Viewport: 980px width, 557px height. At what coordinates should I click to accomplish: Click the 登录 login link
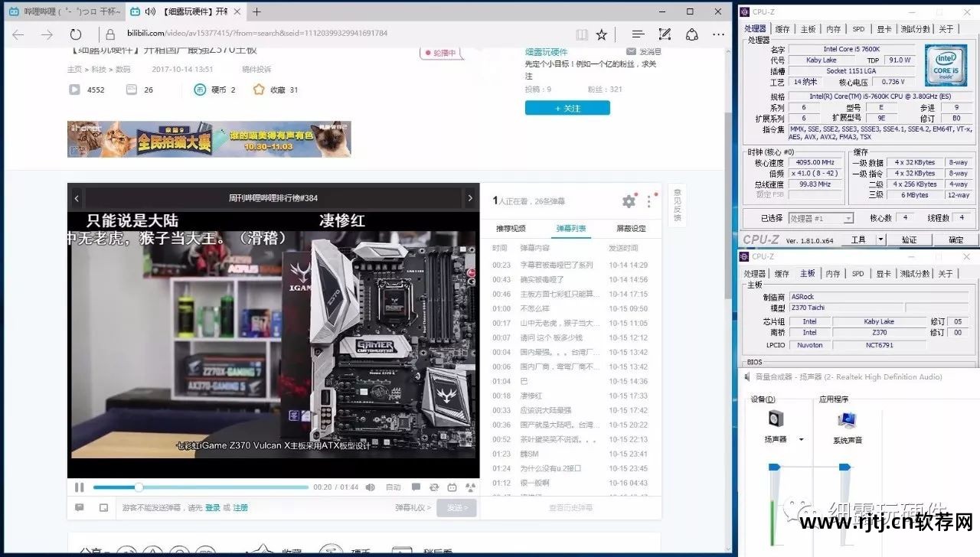point(212,507)
